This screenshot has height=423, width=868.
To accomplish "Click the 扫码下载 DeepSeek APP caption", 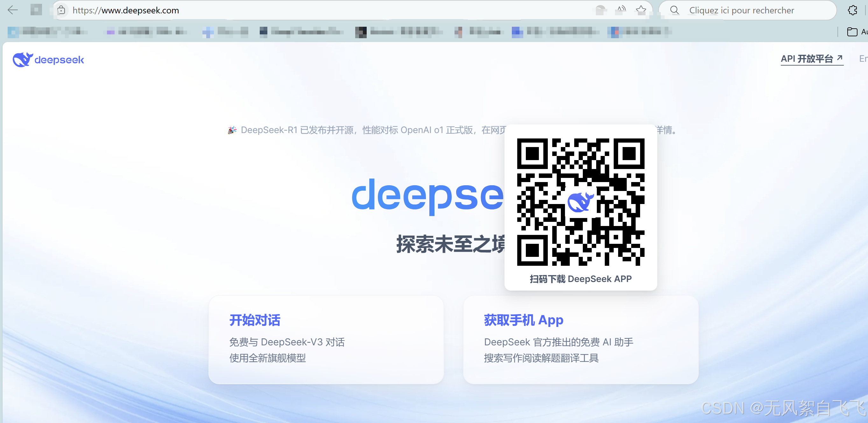I will click(580, 279).
